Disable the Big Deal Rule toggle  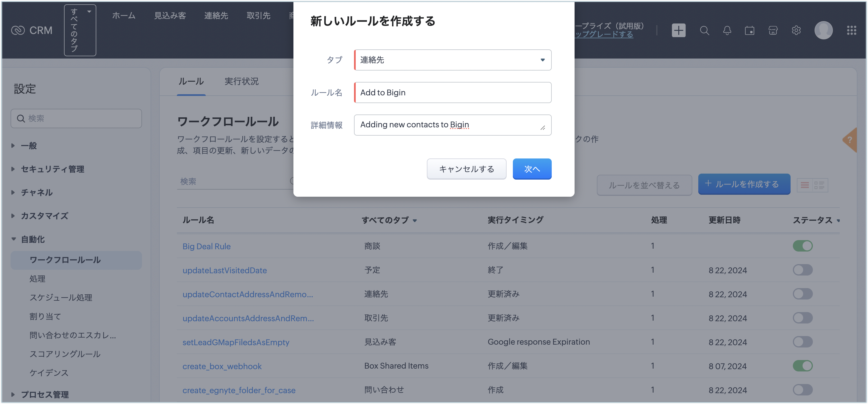click(x=802, y=246)
